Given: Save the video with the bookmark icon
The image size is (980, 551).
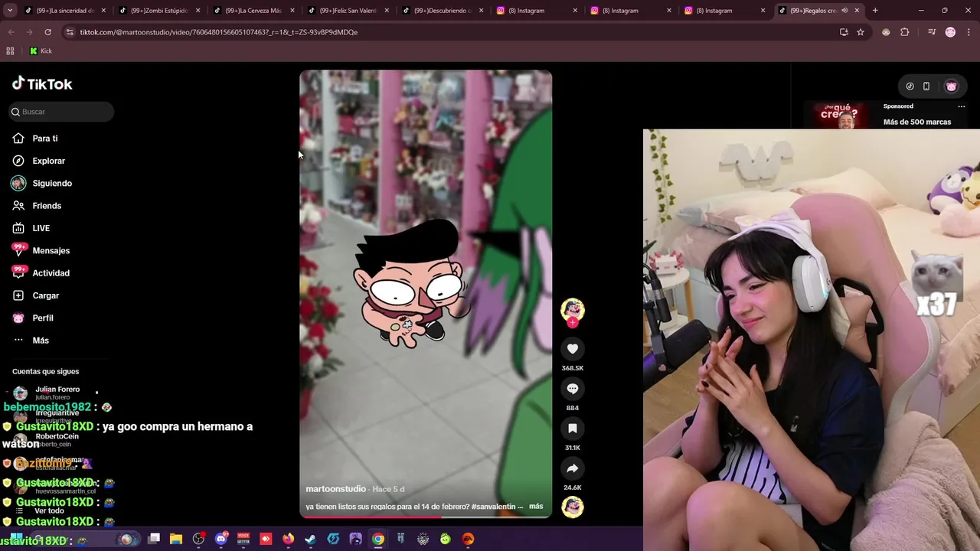Looking at the screenshot, I should pyautogui.click(x=572, y=429).
